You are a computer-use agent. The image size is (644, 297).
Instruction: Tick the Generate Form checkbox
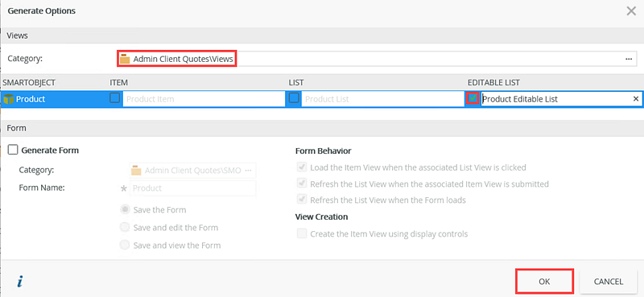pyautogui.click(x=13, y=150)
